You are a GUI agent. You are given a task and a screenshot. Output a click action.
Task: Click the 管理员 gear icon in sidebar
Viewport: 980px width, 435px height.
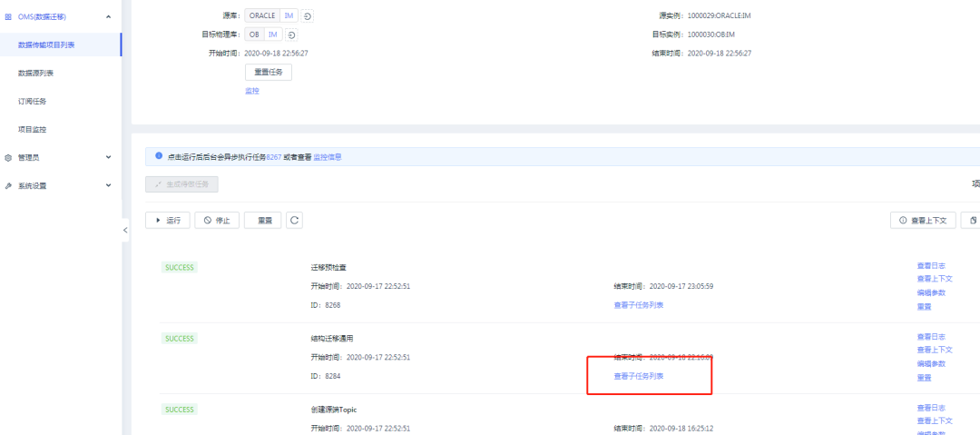tap(8, 157)
